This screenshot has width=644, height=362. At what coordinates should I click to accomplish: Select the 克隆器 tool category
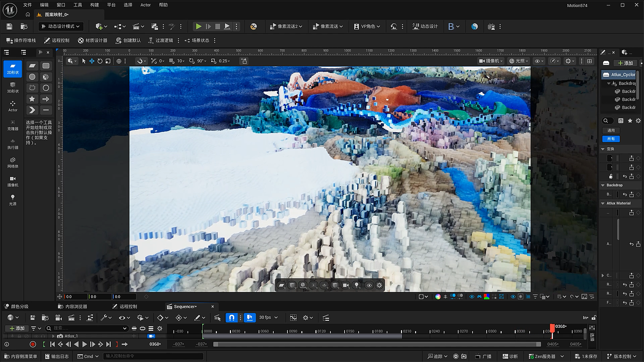(13, 125)
